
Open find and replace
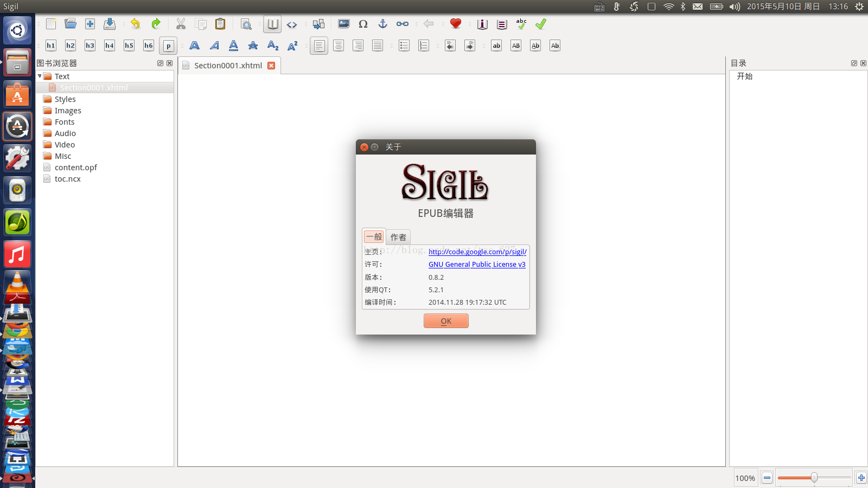point(246,24)
